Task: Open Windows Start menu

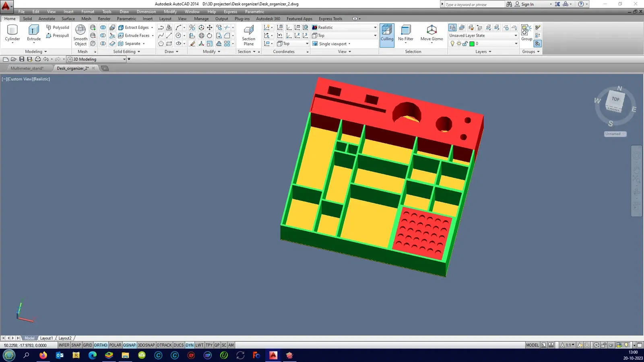Action: (9, 355)
